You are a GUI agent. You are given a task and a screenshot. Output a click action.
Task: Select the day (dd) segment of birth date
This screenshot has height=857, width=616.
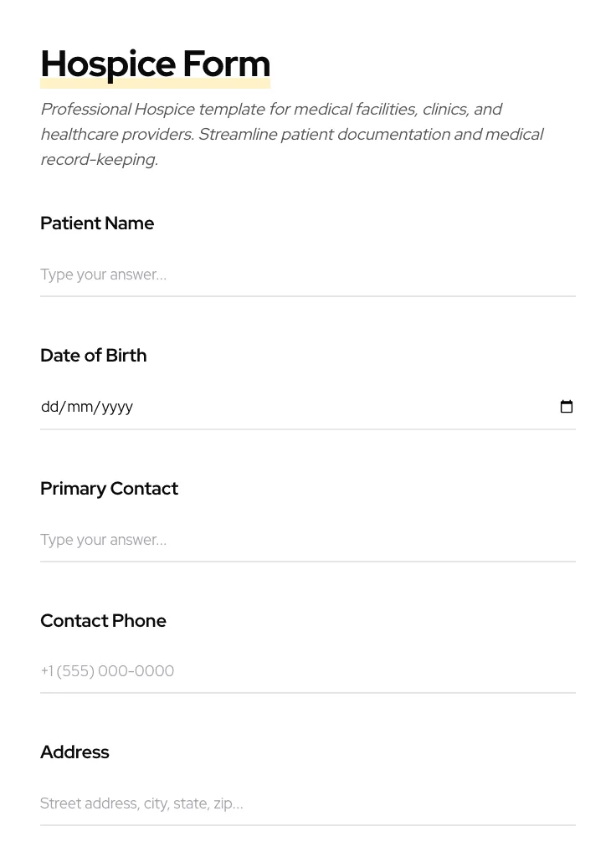click(x=49, y=407)
